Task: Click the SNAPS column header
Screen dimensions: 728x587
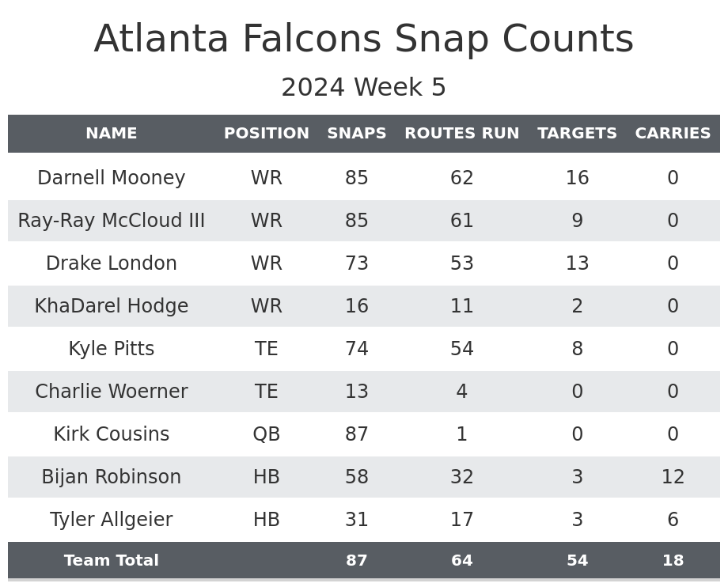Action: [x=357, y=134]
